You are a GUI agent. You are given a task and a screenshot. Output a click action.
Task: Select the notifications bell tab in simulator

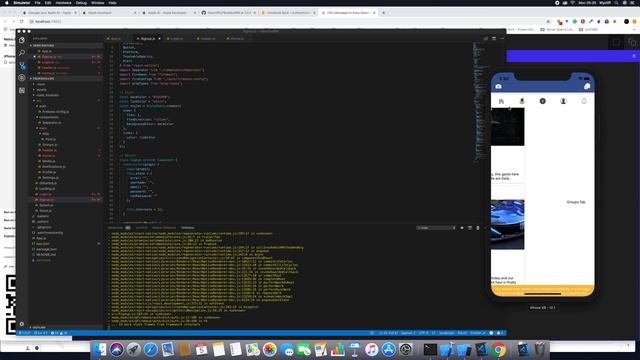click(584, 101)
